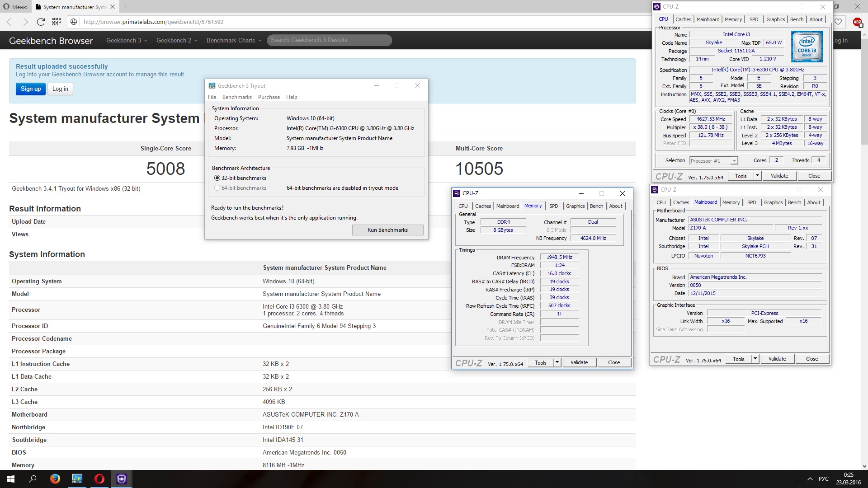
Task: Open taskbar search magnifier
Action: [33, 479]
